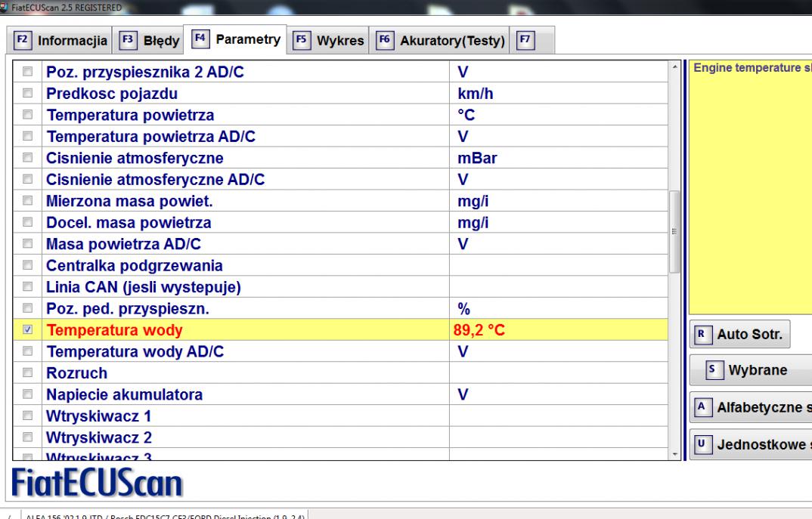Enable Centralka podgrzewania checkbox
812x519 pixels.
coord(27,265)
